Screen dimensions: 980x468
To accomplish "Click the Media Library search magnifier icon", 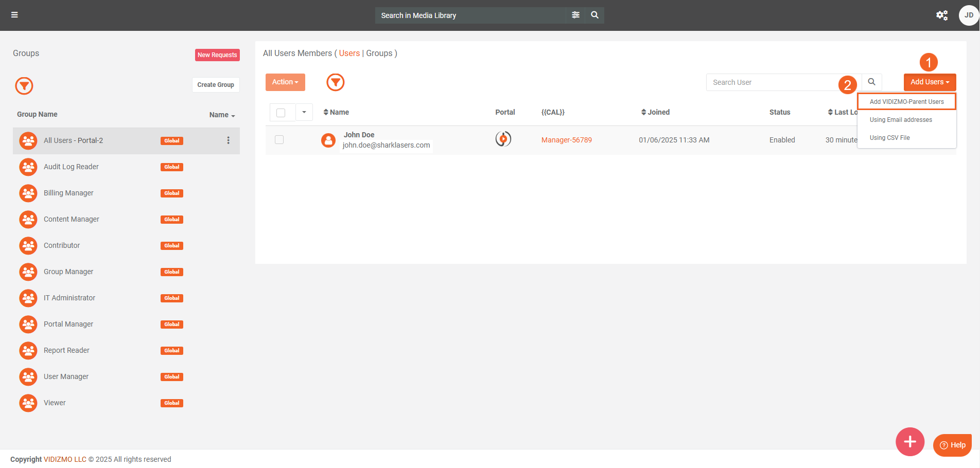I will click(594, 15).
